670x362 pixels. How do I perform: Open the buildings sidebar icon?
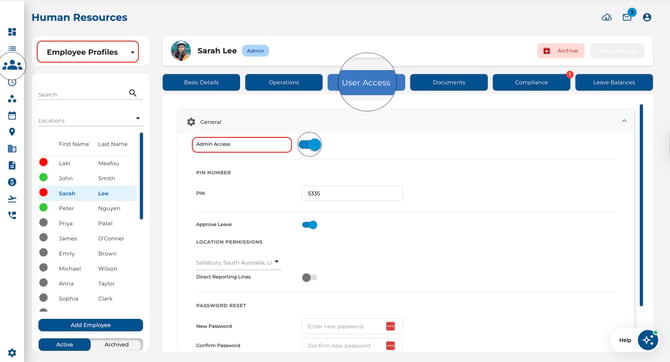point(12,149)
